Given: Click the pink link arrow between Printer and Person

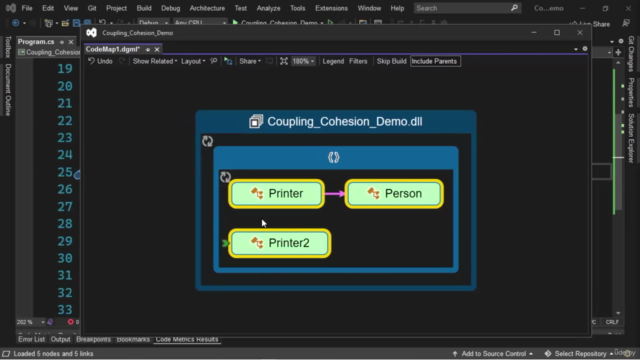Looking at the screenshot, I should 335,194.
